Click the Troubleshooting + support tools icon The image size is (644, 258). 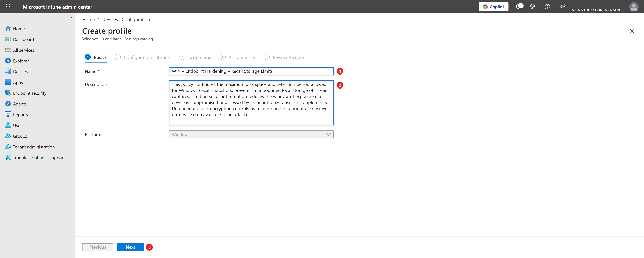point(8,157)
